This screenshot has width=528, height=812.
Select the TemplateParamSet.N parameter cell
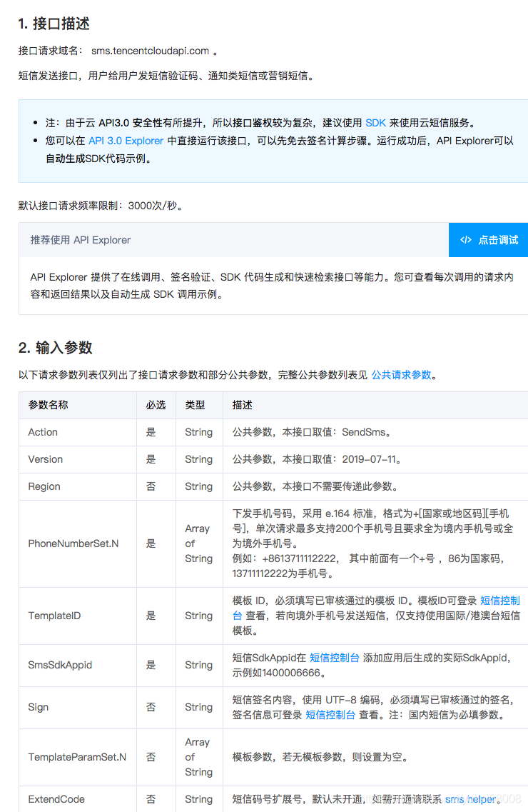pyautogui.click(x=78, y=757)
